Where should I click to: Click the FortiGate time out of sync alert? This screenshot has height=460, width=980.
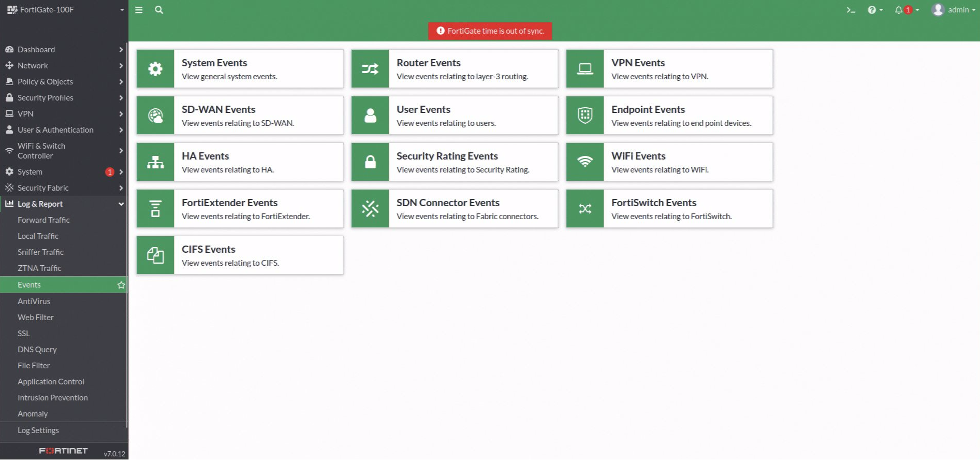(490, 31)
